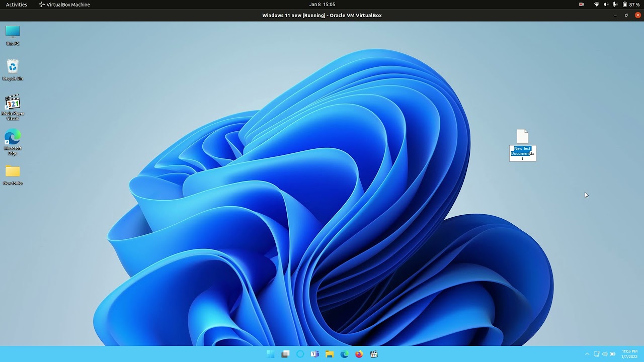The width and height of the screenshot is (644, 362).
Task: Open the VirtualBox Machine menu
Action: point(64,5)
